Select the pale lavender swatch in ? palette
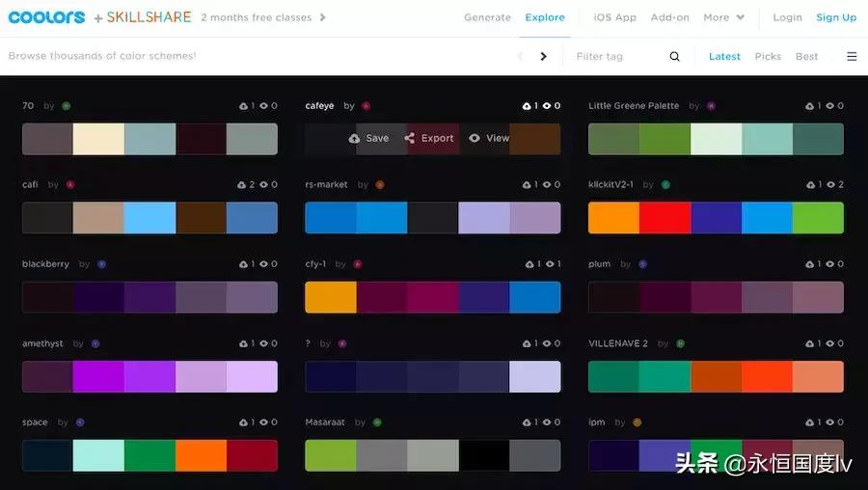The height and width of the screenshot is (490, 868). [534, 376]
